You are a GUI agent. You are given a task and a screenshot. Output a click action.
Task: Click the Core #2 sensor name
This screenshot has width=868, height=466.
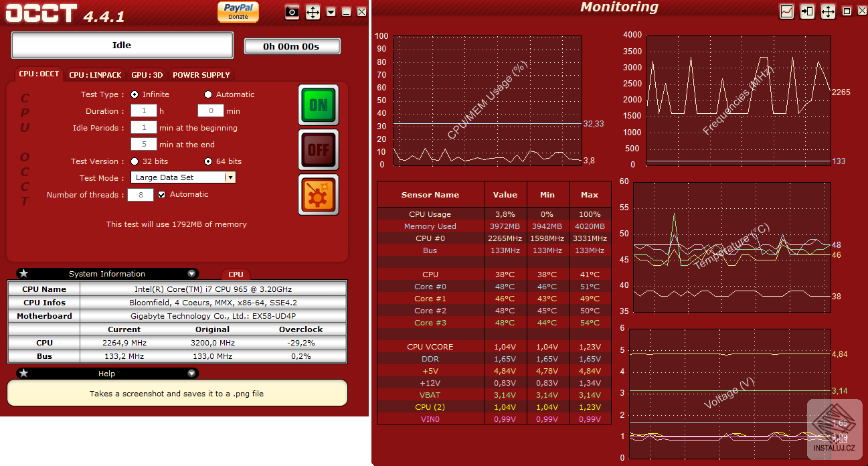click(x=430, y=311)
